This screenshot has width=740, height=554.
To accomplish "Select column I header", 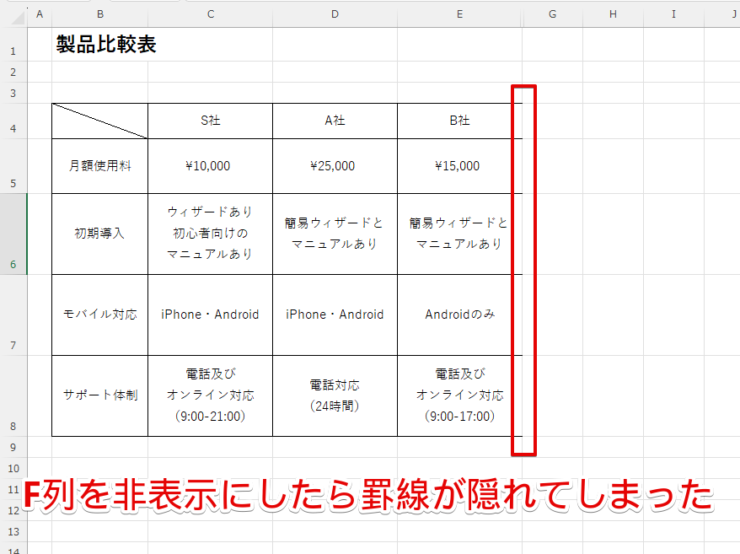I will point(673,14).
